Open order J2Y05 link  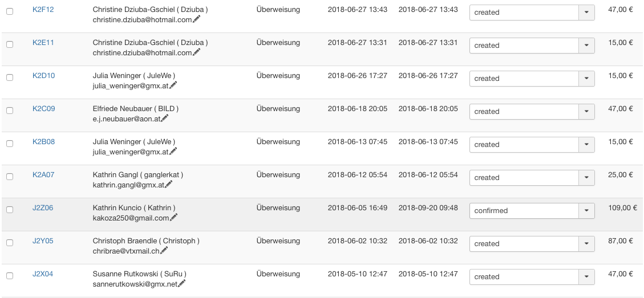(43, 241)
